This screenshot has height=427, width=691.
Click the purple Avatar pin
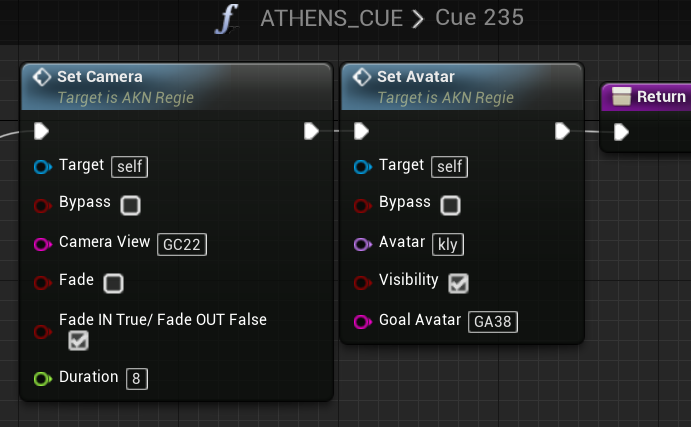click(363, 244)
